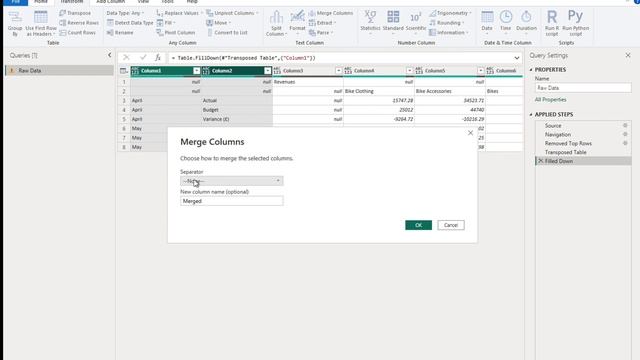Click Detect Data Type

(130, 23)
